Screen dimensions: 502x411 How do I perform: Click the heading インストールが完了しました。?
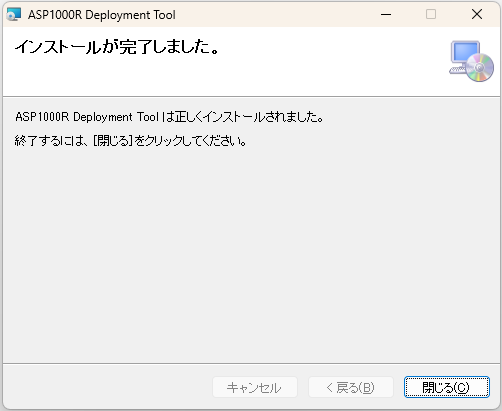tap(117, 47)
